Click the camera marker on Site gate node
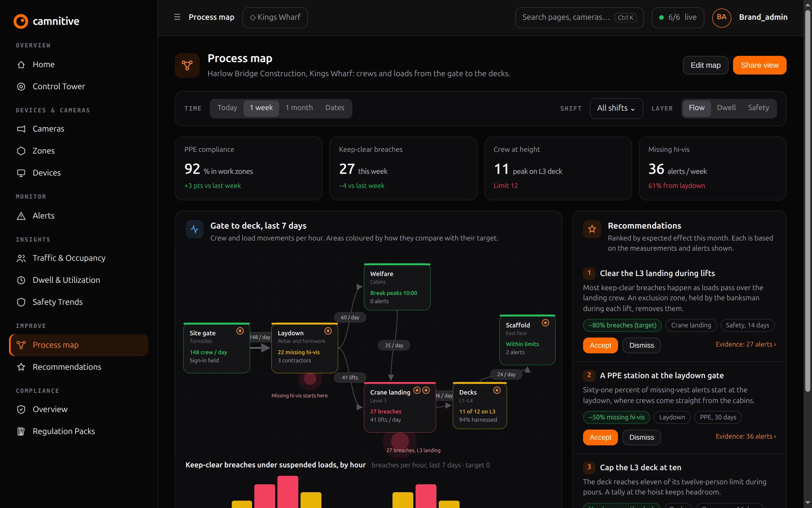This screenshot has width=812, height=508. (240, 331)
